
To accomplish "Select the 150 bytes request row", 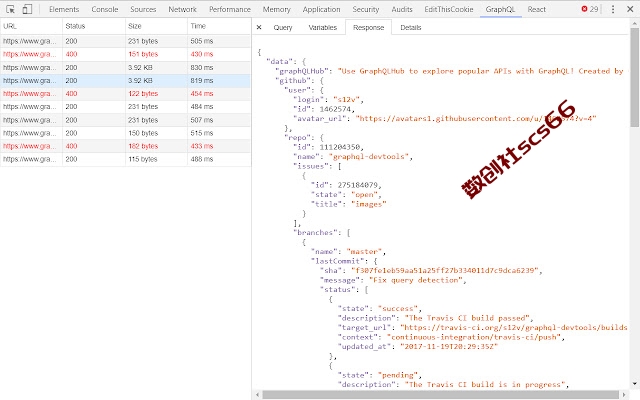I will pyautogui.click(x=125, y=133).
